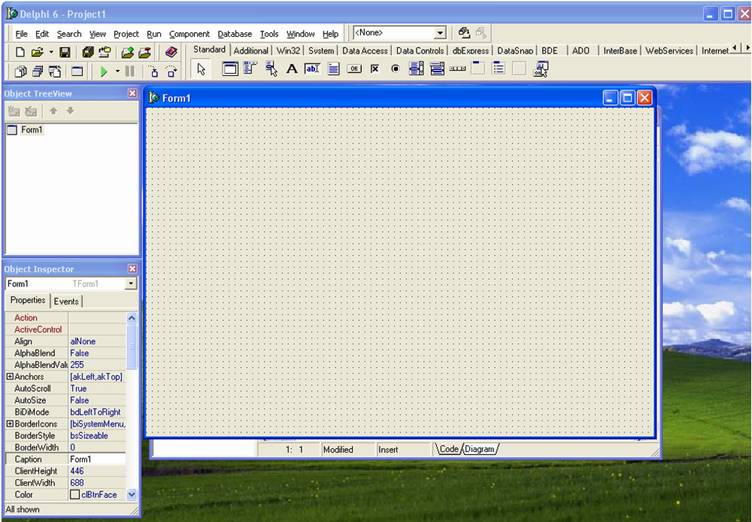Click the Help contents book icon
The image size is (752, 522).
(x=170, y=52)
